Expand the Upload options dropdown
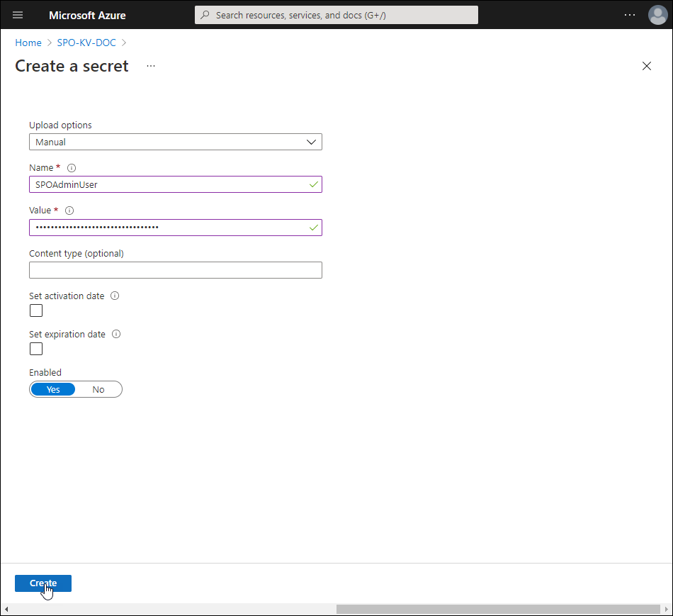Screen dimensions: 673x616 coord(175,142)
